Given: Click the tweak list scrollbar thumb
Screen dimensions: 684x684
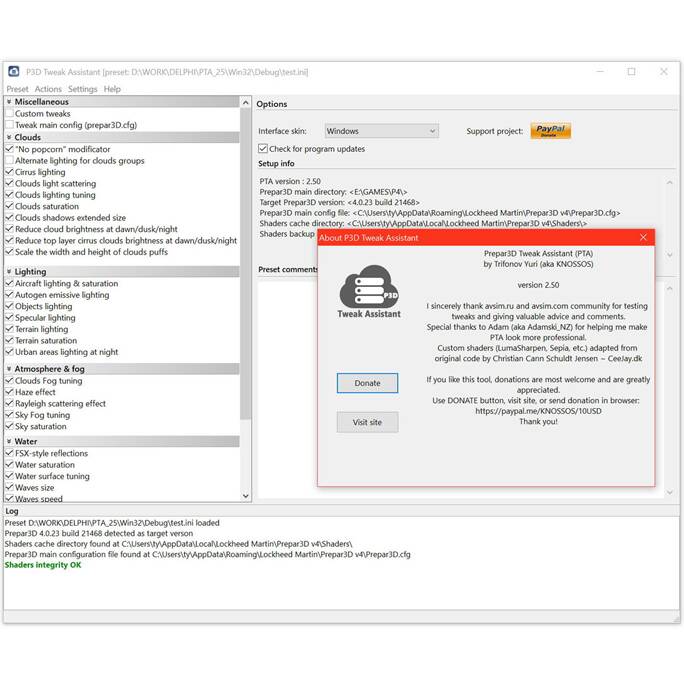Looking at the screenshot, I should (246, 264).
